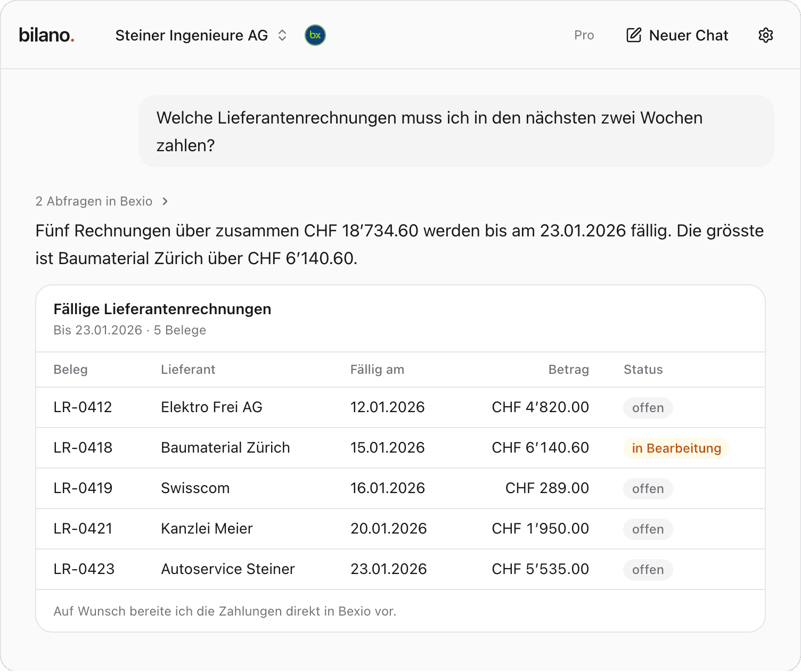Click amount CHF 6'140.60 in the table
Screen dimensions: 801x672
[540, 448]
